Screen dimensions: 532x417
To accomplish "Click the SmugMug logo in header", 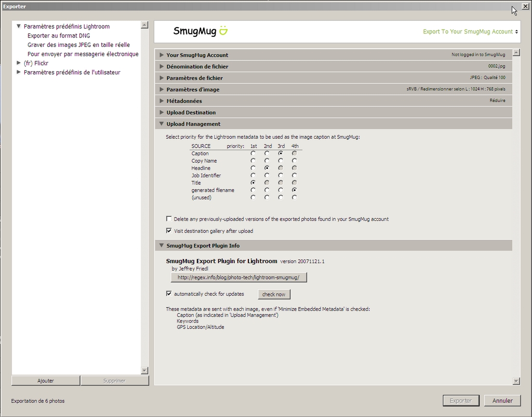I will 200,31.
